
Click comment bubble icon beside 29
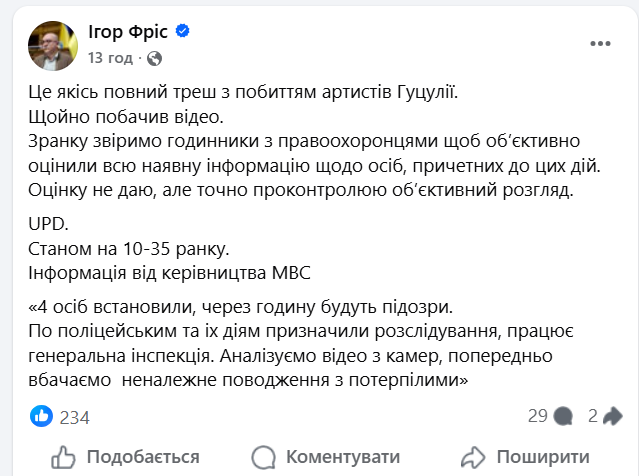(x=563, y=416)
